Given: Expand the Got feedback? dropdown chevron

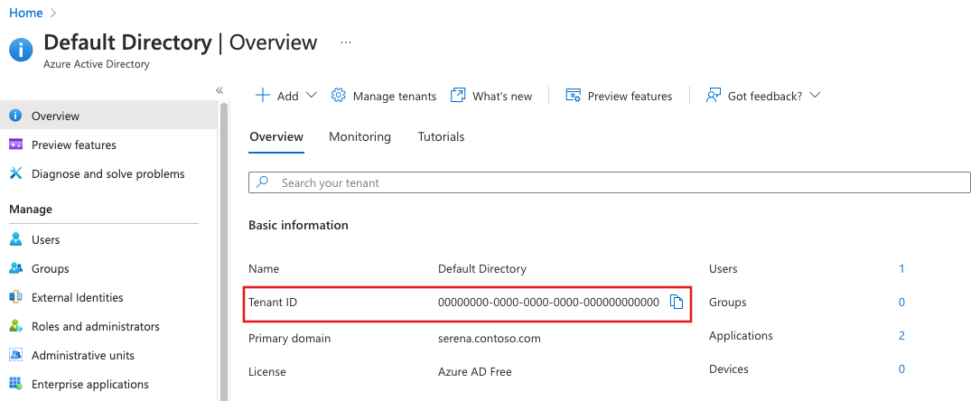Looking at the screenshot, I should click(814, 96).
